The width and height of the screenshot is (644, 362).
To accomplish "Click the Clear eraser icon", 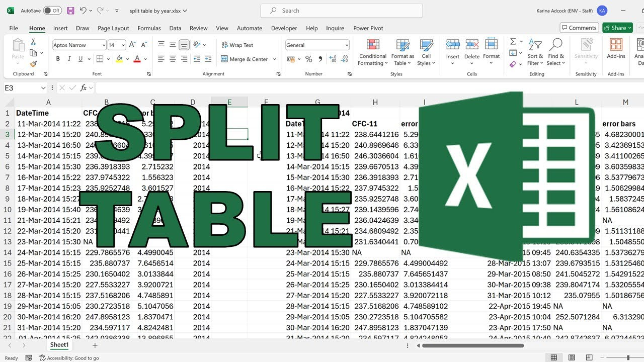I will pyautogui.click(x=513, y=64).
